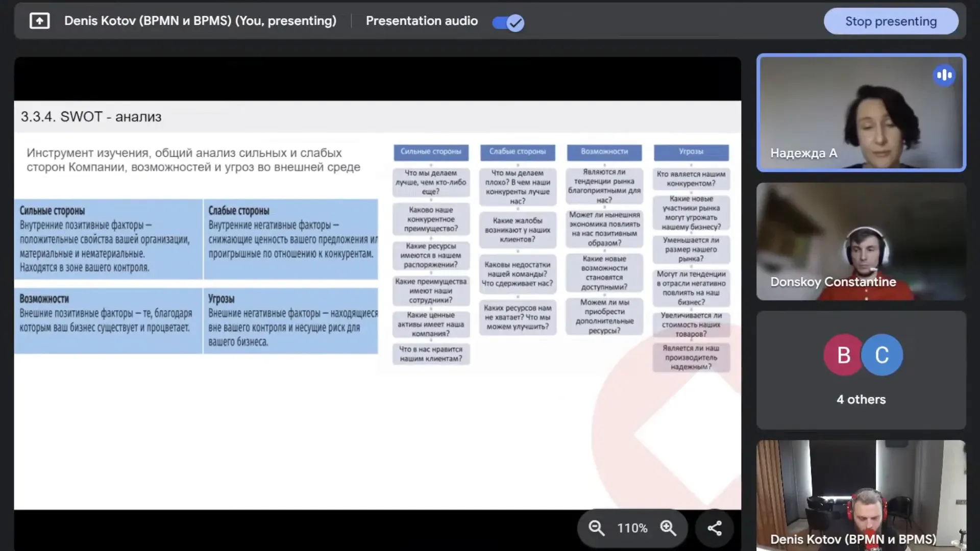Click the presenting screen share icon
This screenshot has width=980, height=551.
39,21
